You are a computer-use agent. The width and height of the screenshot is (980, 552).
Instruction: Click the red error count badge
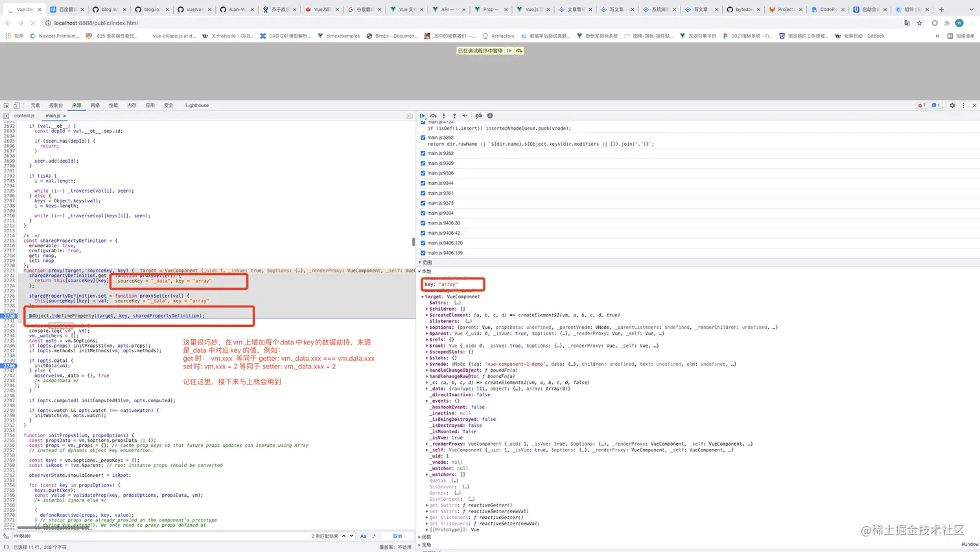click(x=922, y=105)
